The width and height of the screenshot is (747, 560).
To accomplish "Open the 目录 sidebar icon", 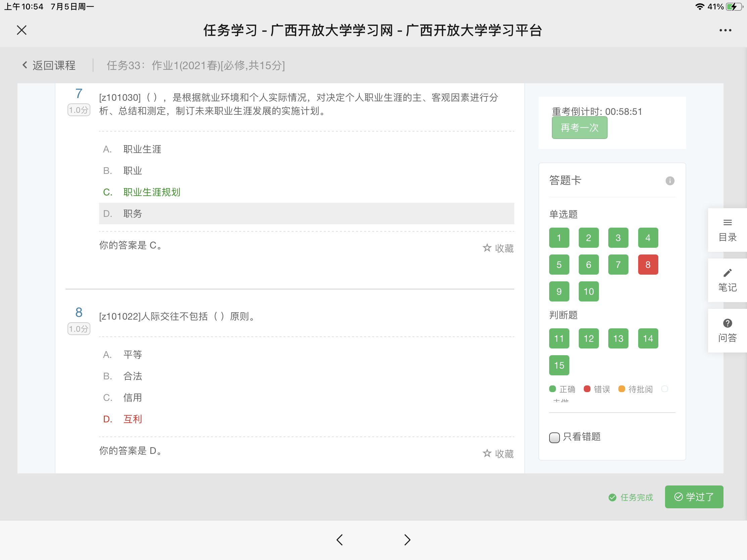I will [x=727, y=230].
